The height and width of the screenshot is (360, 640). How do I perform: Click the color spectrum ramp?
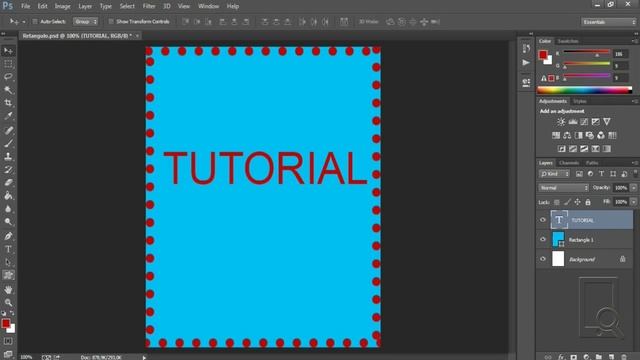coord(584,90)
